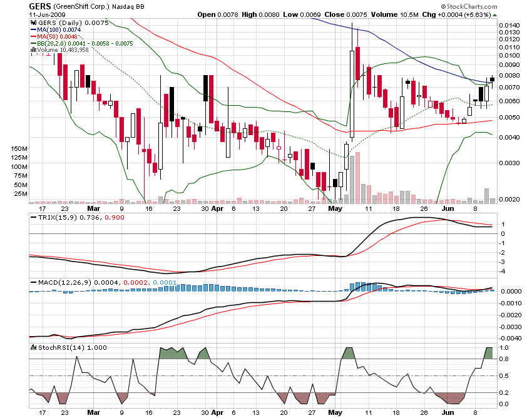Click the volume bars icon in legend
This screenshot has width=532, height=418.
tap(33, 50)
